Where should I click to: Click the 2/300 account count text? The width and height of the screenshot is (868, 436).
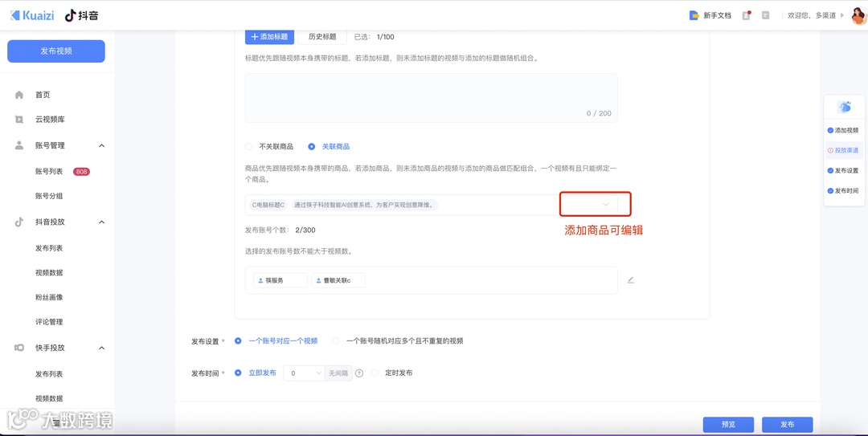click(x=305, y=230)
